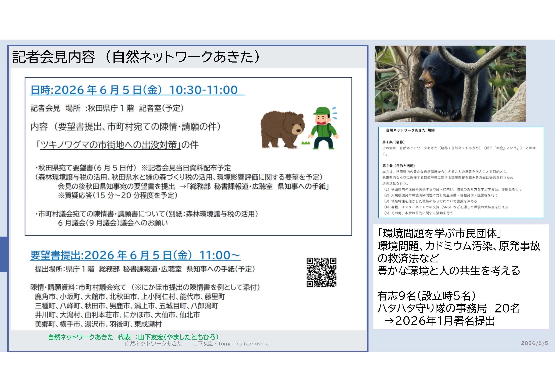This screenshot has width=555, height=392.
Task: Click the municipality line starting 三種町、八峰町
Action: [126, 306]
